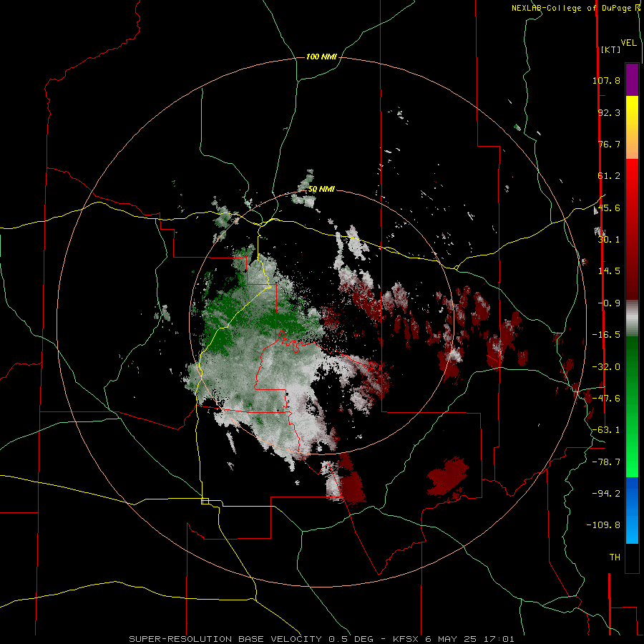Click the -16.5 scale value
The image size is (644, 644).
click(x=606, y=334)
